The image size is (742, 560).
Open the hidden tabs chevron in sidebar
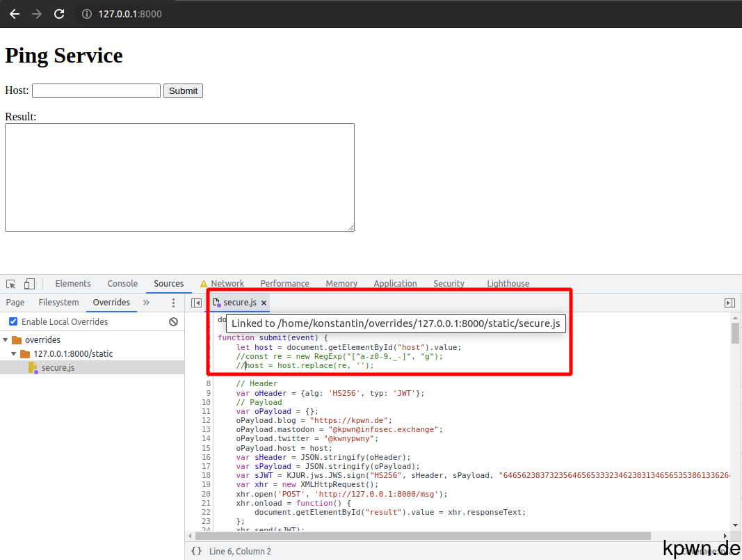click(x=146, y=303)
